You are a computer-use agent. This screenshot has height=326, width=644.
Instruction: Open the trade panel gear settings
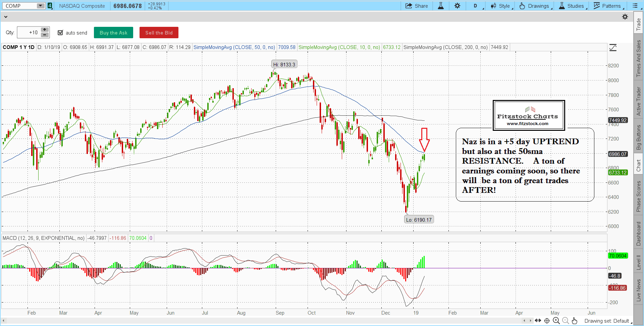point(625,17)
